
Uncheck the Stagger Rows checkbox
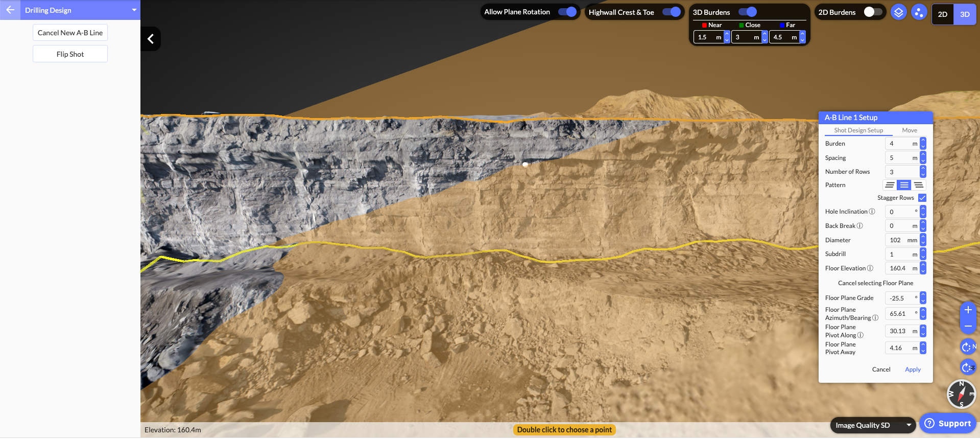pos(922,198)
